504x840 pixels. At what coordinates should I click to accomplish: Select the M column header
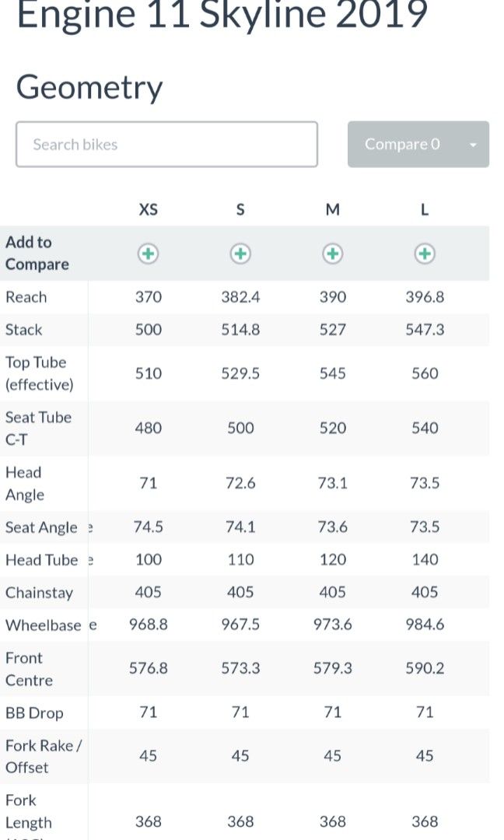[332, 210]
